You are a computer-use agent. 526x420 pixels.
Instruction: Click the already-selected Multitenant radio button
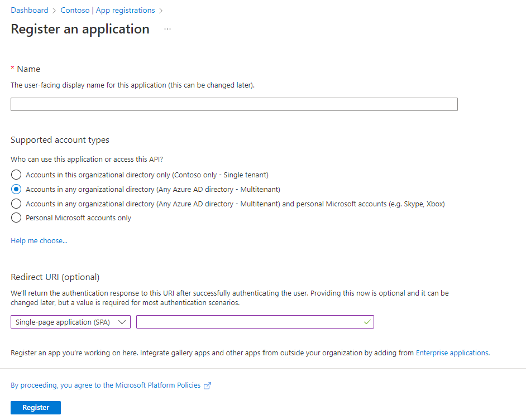coord(16,189)
